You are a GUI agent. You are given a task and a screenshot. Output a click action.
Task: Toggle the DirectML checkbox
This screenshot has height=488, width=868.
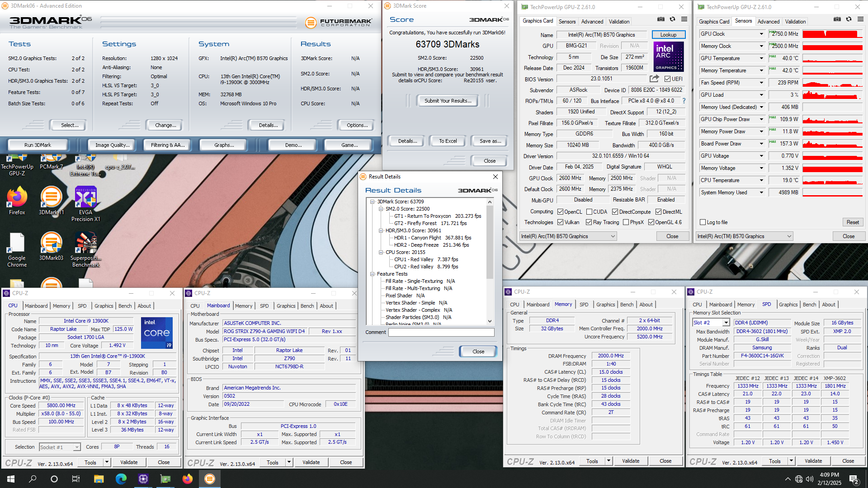[659, 212]
